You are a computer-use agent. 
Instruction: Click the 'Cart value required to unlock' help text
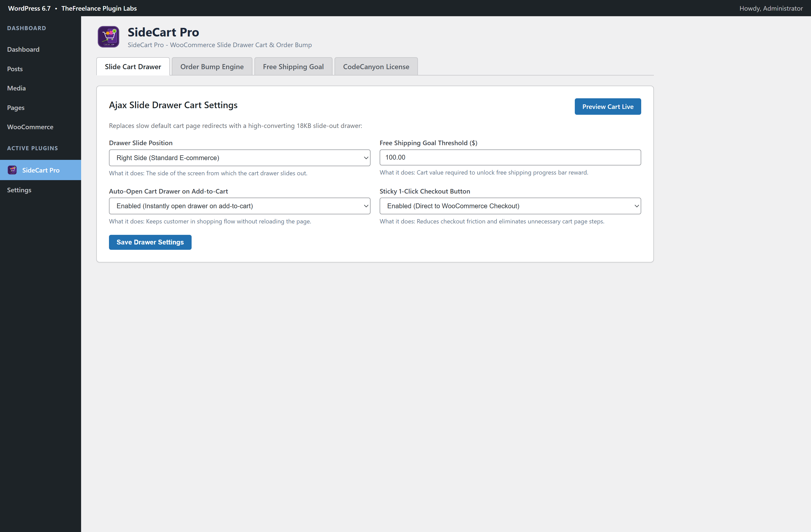pyautogui.click(x=484, y=172)
